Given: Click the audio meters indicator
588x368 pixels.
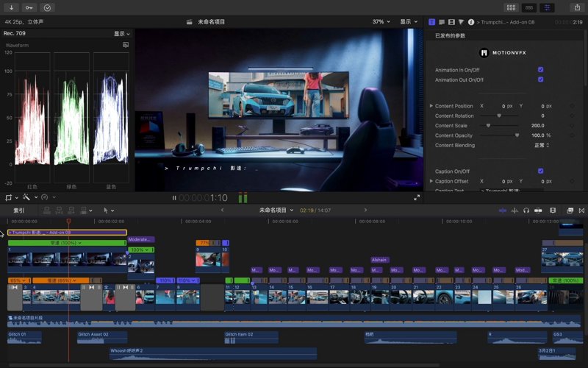Looking at the screenshot, I should click(243, 197).
